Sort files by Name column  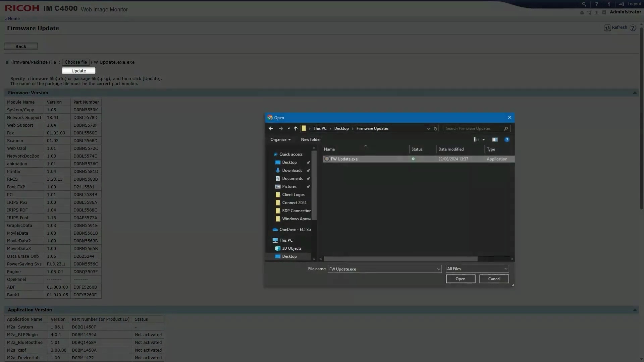click(x=366, y=149)
